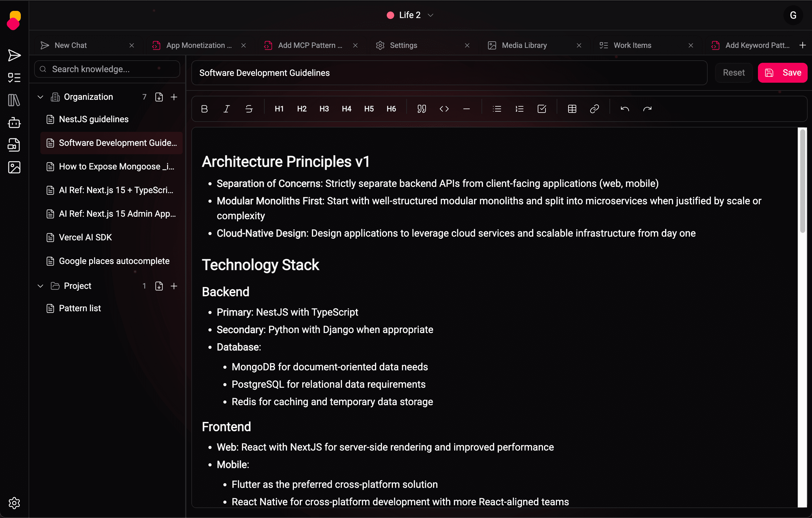The height and width of the screenshot is (518, 812).
Task: Toggle italic text formatting
Action: tap(226, 109)
